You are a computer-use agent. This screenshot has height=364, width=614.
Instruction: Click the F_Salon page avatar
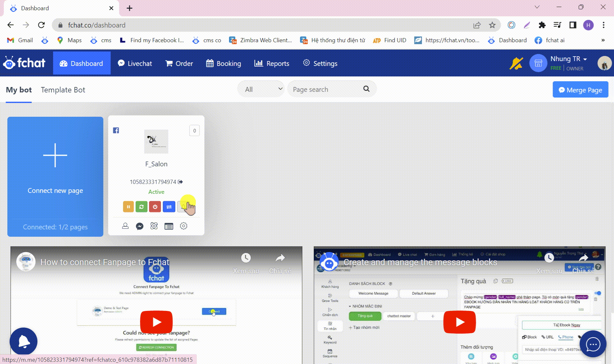(x=156, y=141)
